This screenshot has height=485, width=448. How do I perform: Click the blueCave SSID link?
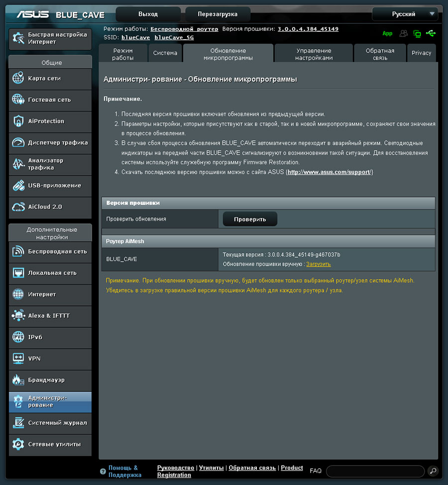(x=135, y=37)
